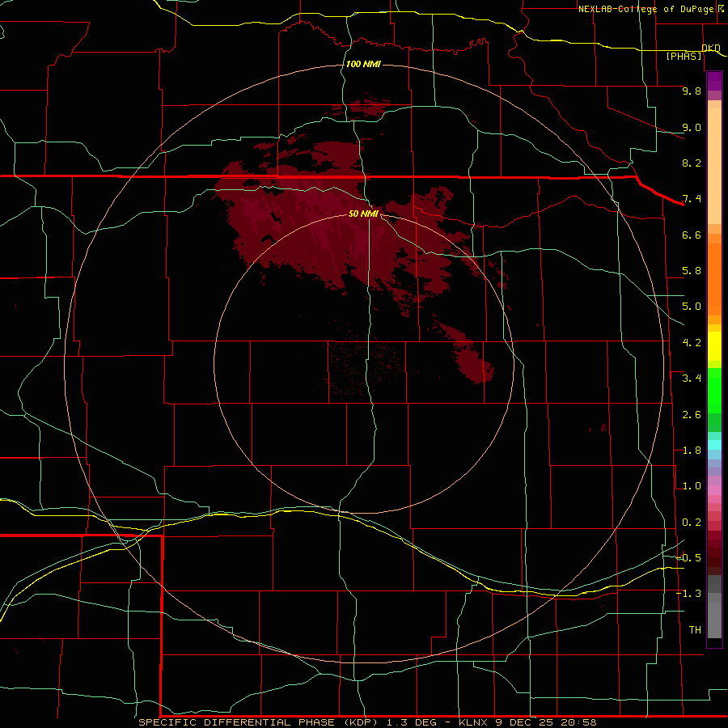Click the [PHAS] product label
The image size is (728, 728).
pyautogui.click(x=684, y=56)
